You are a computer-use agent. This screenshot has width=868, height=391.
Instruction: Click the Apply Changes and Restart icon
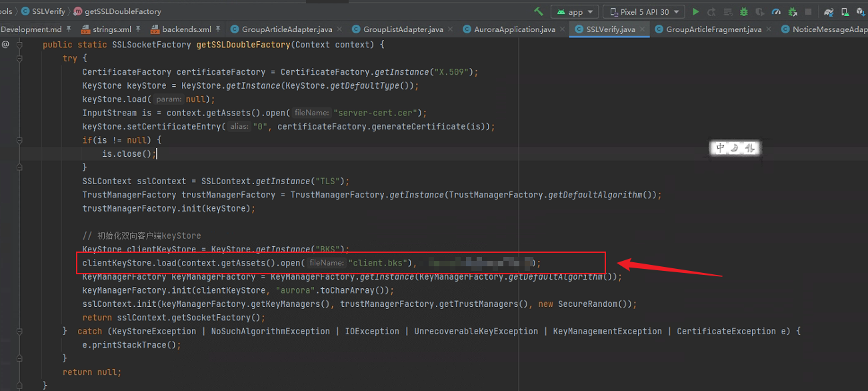pos(711,12)
